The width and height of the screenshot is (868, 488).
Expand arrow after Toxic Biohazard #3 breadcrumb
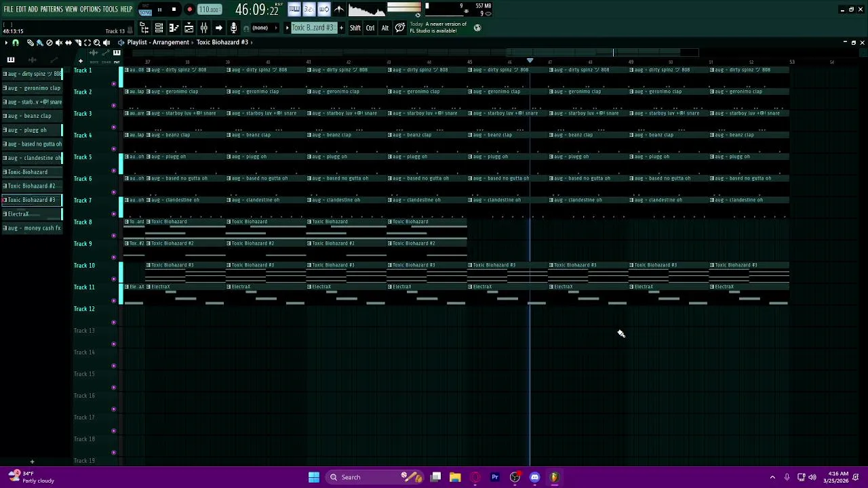pyautogui.click(x=252, y=43)
